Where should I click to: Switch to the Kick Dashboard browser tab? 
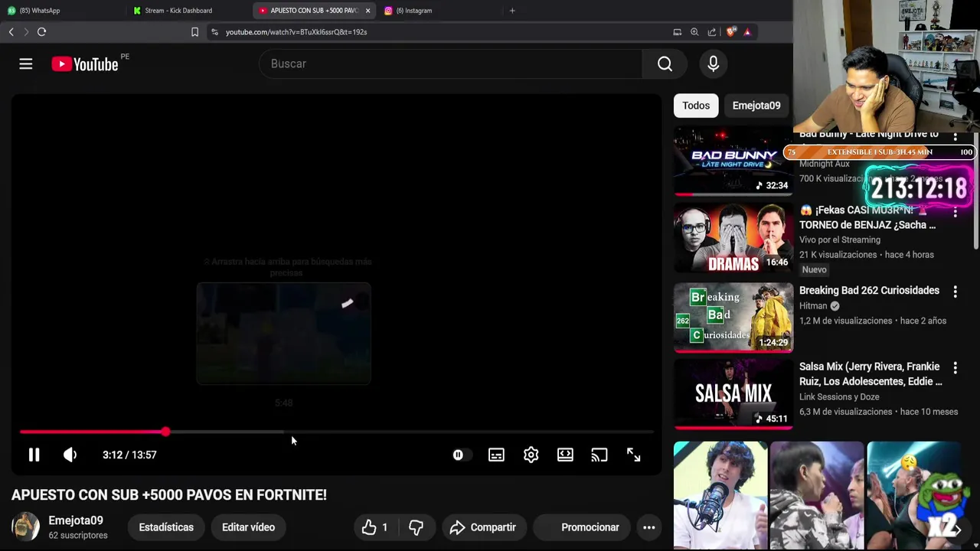(188, 11)
